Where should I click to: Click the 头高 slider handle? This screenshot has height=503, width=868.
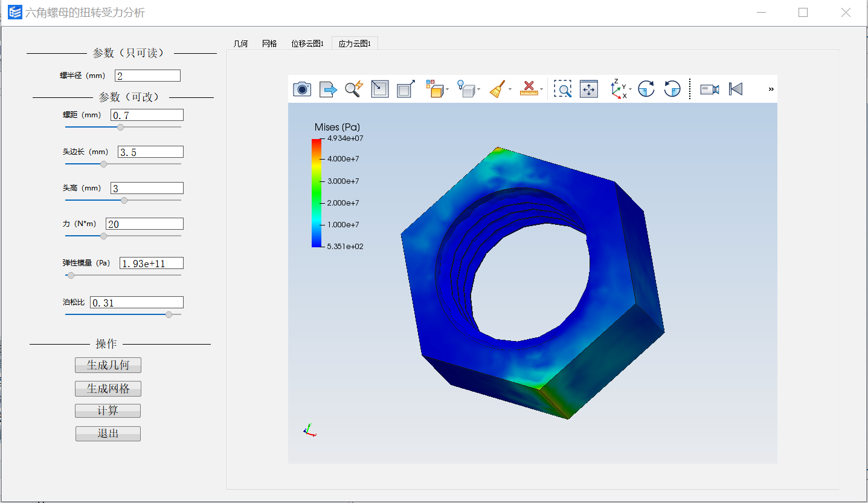124,200
